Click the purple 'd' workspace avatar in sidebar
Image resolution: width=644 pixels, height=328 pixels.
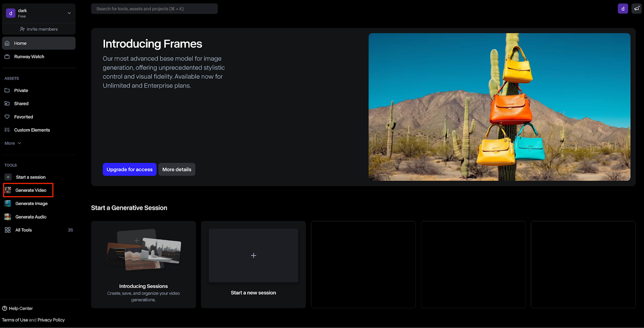click(x=10, y=13)
